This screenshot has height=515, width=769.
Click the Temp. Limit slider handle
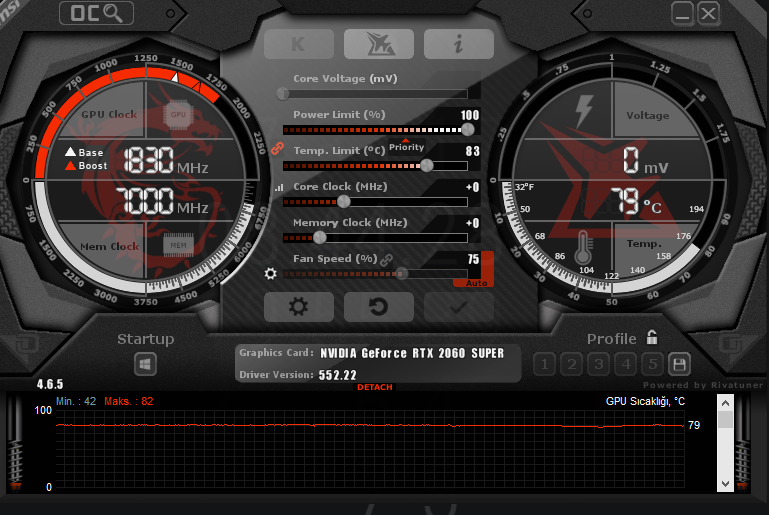tap(427, 166)
